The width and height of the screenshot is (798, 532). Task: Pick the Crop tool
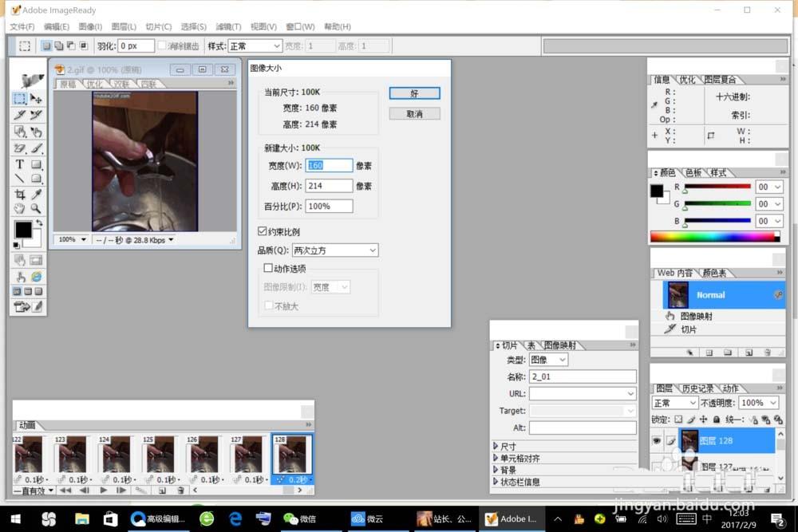pyautogui.click(x=20, y=195)
